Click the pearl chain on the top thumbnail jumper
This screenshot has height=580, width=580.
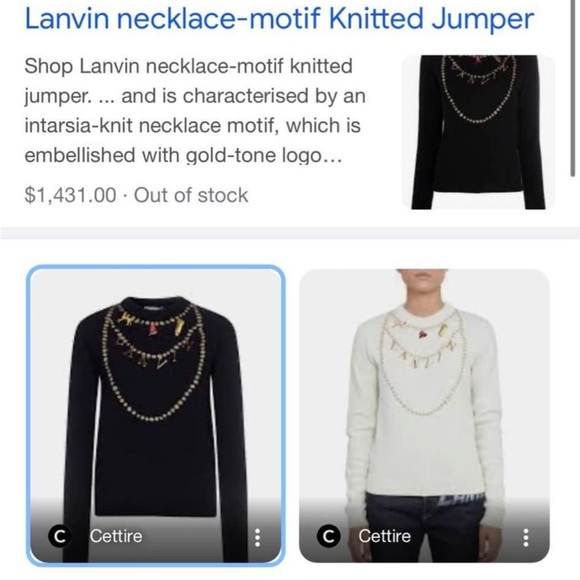478,89
